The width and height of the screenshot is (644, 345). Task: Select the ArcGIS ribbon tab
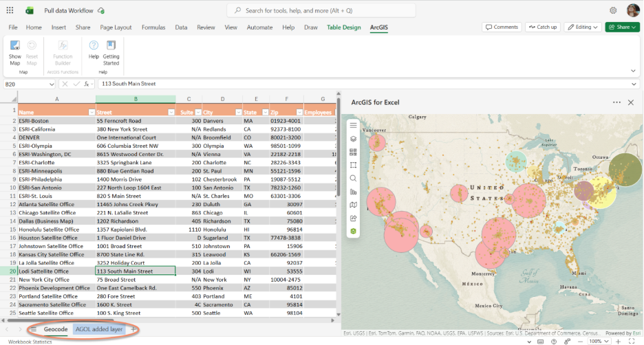pos(378,27)
